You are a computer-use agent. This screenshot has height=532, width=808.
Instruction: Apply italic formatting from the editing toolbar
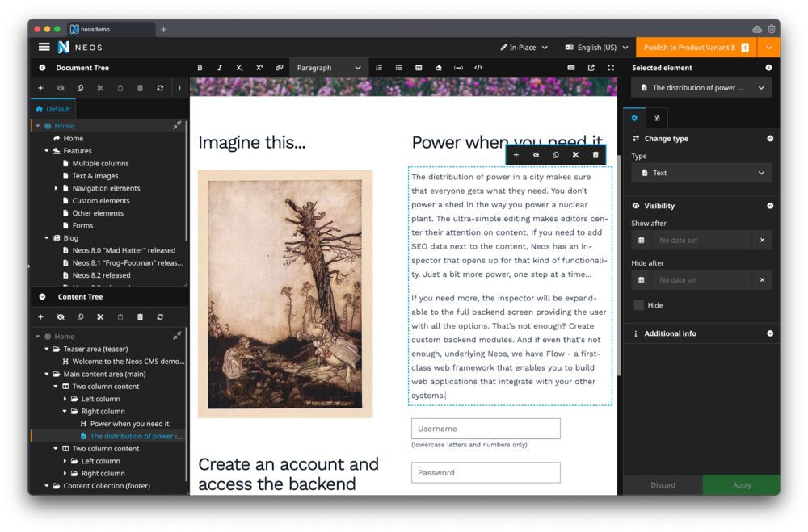[220, 68]
